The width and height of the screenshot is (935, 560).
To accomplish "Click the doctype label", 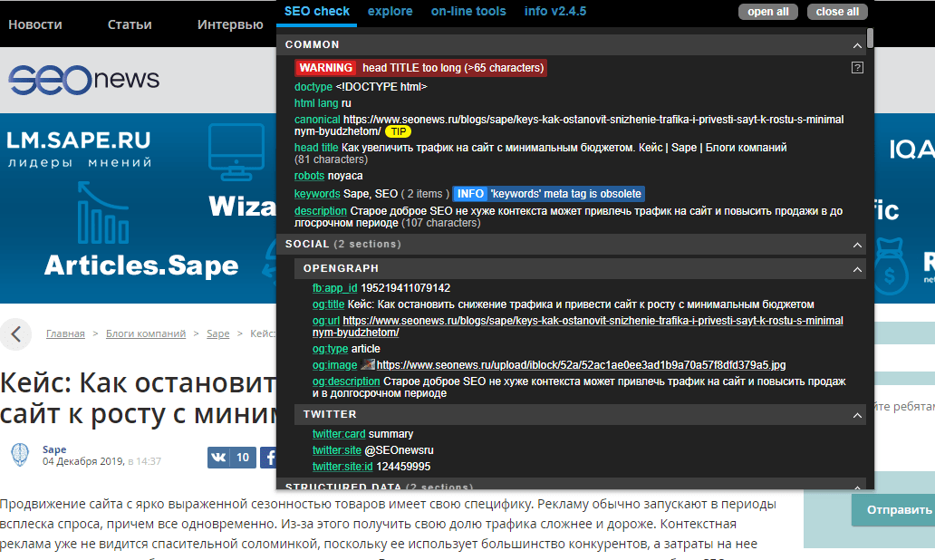I will [x=313, y=87].
